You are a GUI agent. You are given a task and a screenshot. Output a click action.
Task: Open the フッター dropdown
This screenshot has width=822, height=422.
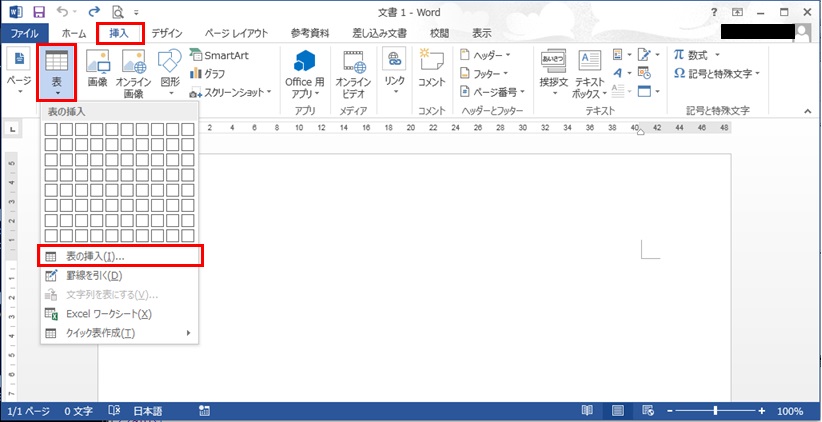[484, 73]
